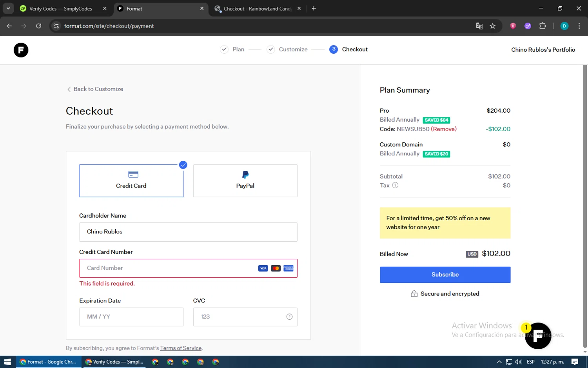Viewport: 588px width, 368px height.
Task: Click the CVC input field
Action: click(245, 317)
